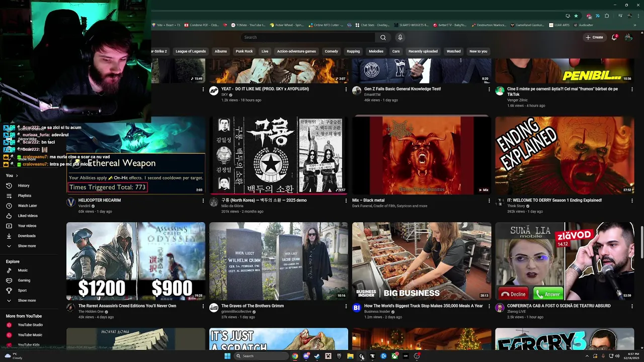Viewport: 644px width, 362px height.
Task: Expand the You section chevron
Action: tap(17, 175)
